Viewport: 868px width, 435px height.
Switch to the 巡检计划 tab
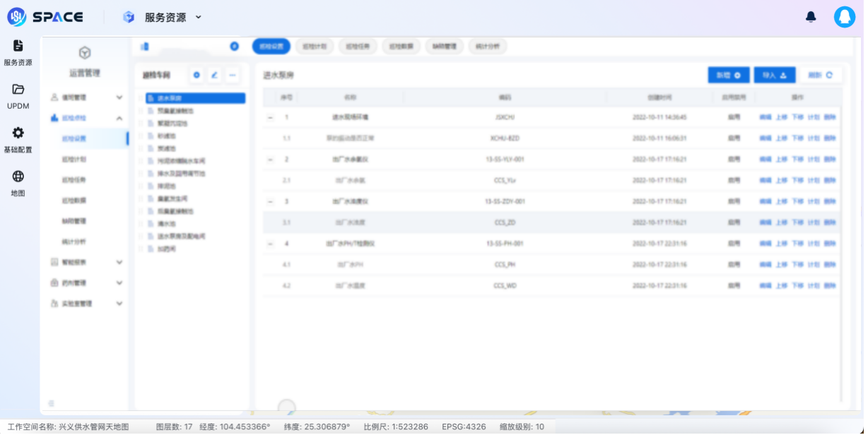tap(314, 46)
